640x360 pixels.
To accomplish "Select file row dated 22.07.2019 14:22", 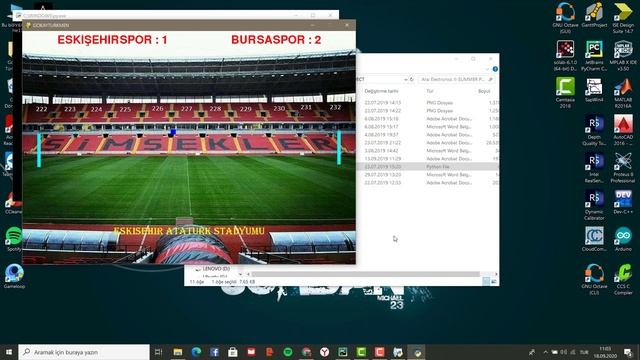I will pos(428,111).
